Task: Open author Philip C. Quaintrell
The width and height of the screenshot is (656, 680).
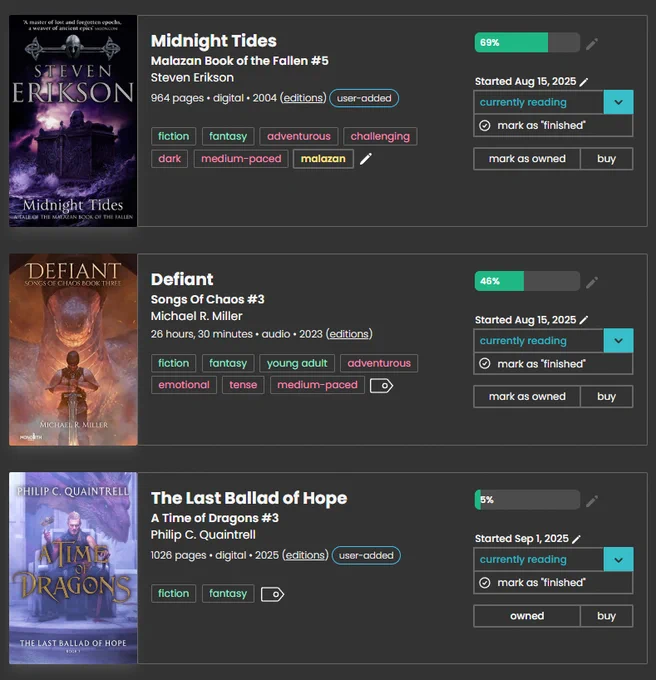Action: 203,535
